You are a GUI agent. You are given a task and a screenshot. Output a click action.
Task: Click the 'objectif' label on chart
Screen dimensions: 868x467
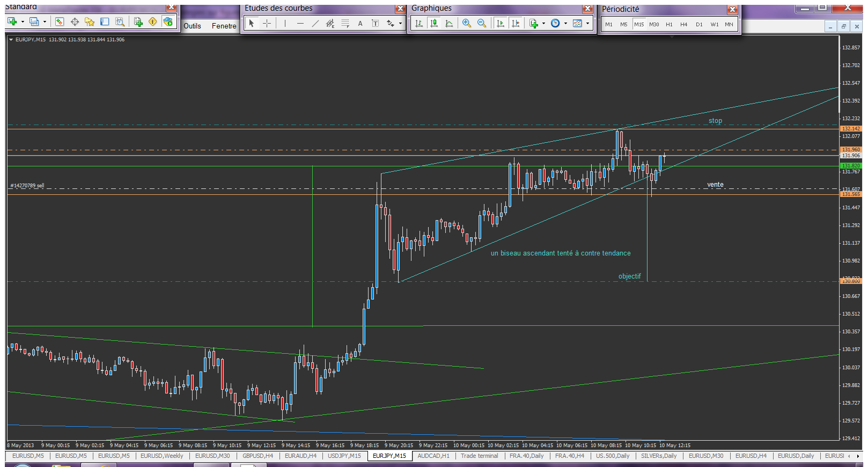(x=629, y=276)
